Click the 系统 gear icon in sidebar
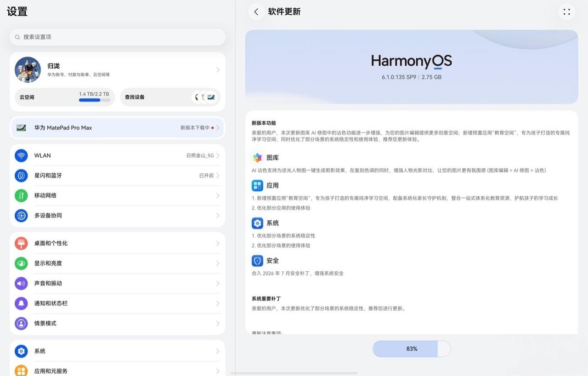This screenshot has width=588, height=376. pos(21,351)
